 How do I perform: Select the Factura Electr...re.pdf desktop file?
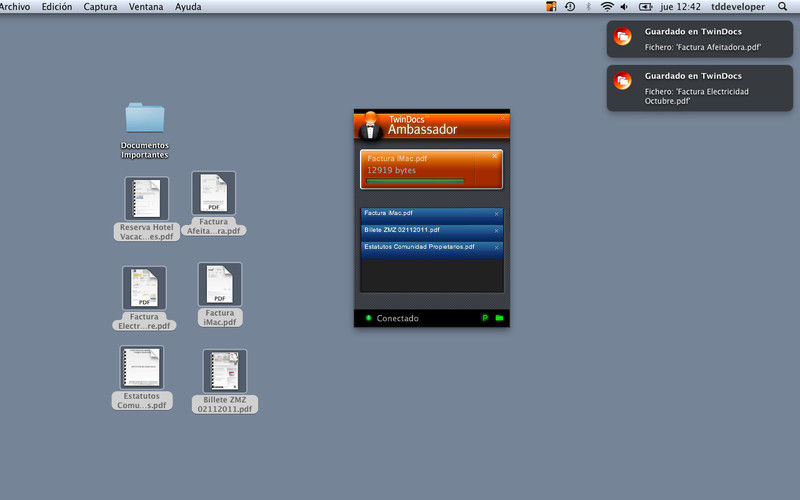[x=144, y=287]
